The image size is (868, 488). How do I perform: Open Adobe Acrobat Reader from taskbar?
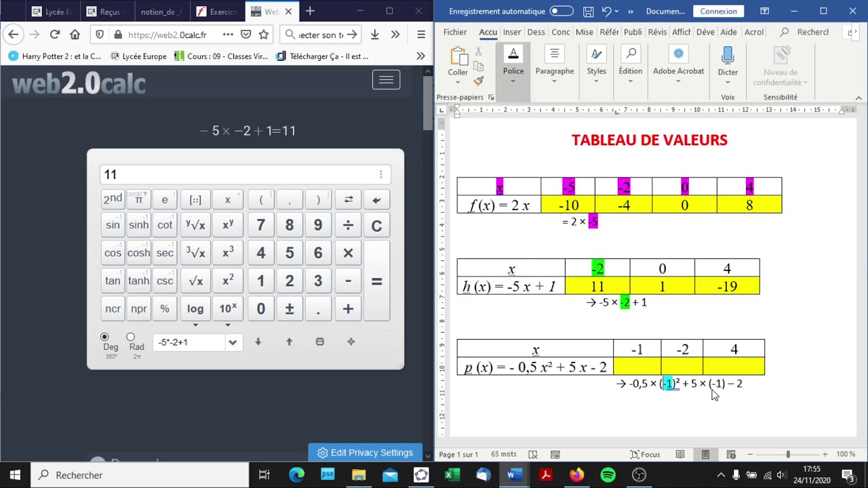(546, 475)
